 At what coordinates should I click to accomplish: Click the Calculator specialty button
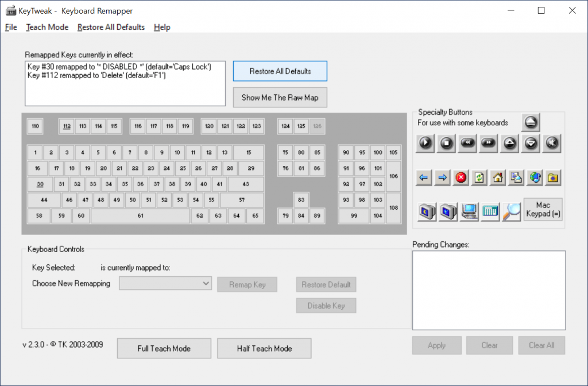click(490, 211)
